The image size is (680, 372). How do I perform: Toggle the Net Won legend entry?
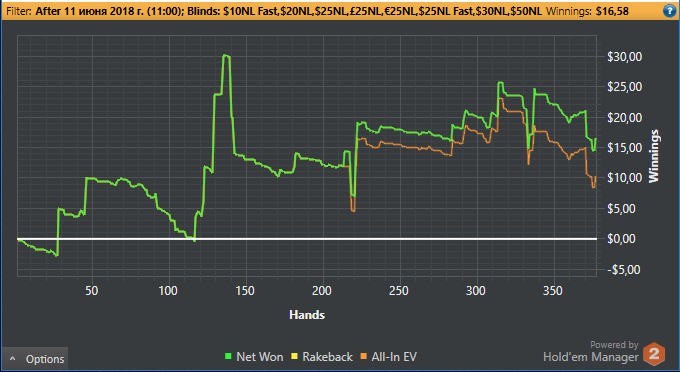[x=254, y=357]
